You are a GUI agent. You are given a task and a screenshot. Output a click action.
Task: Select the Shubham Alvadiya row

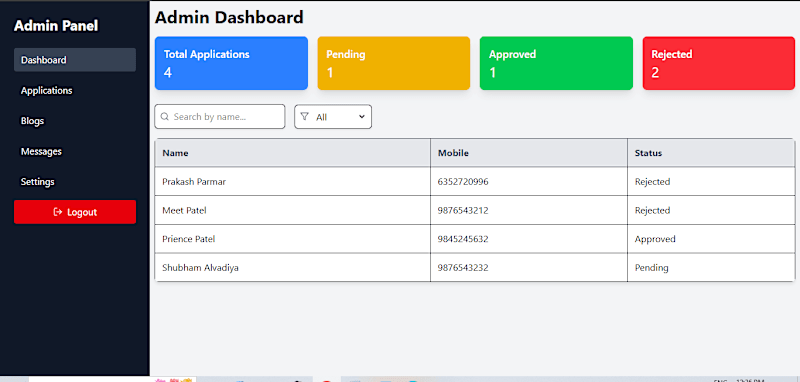[474, 267]
